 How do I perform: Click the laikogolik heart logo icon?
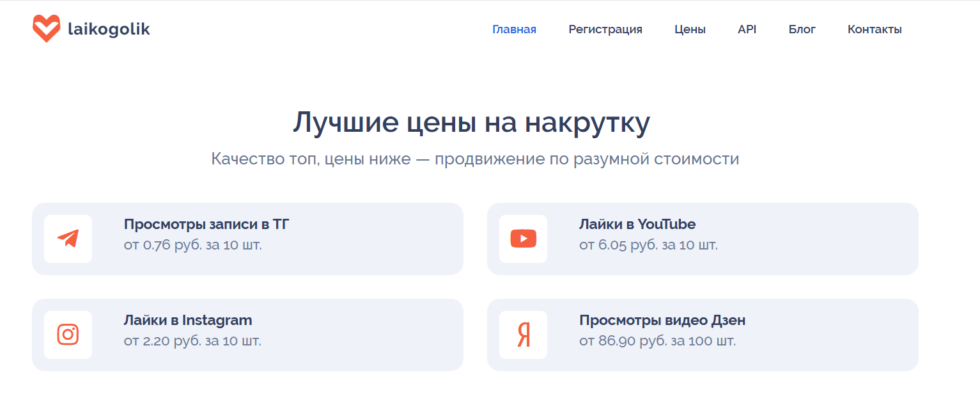46,29
